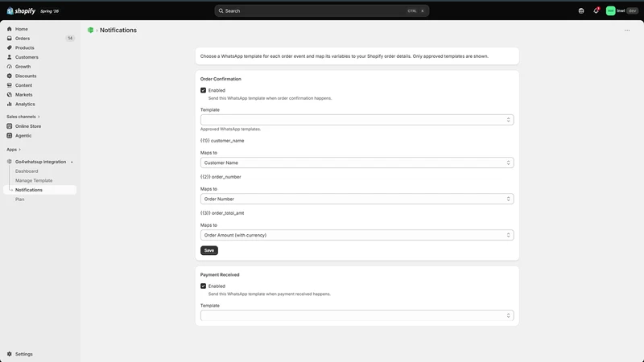Click the Save button
This screenshot has width=644, height=362.
coord(209,250)
